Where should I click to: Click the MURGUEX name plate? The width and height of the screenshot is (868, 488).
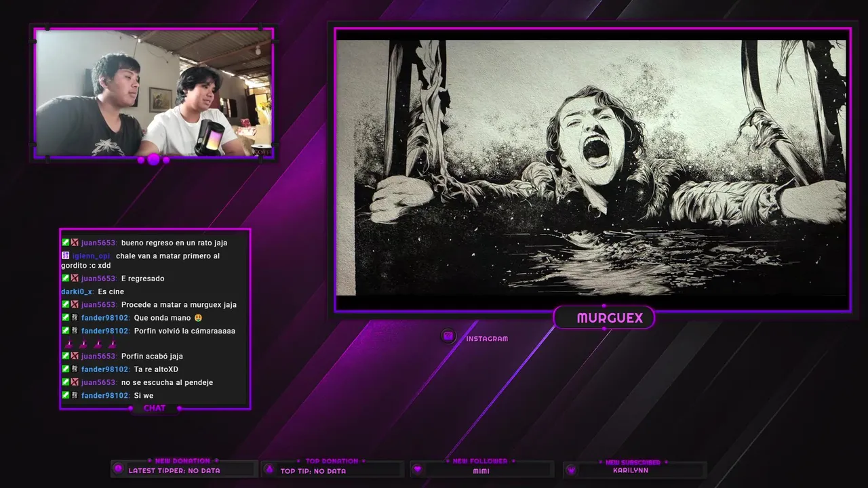(604, 318)
